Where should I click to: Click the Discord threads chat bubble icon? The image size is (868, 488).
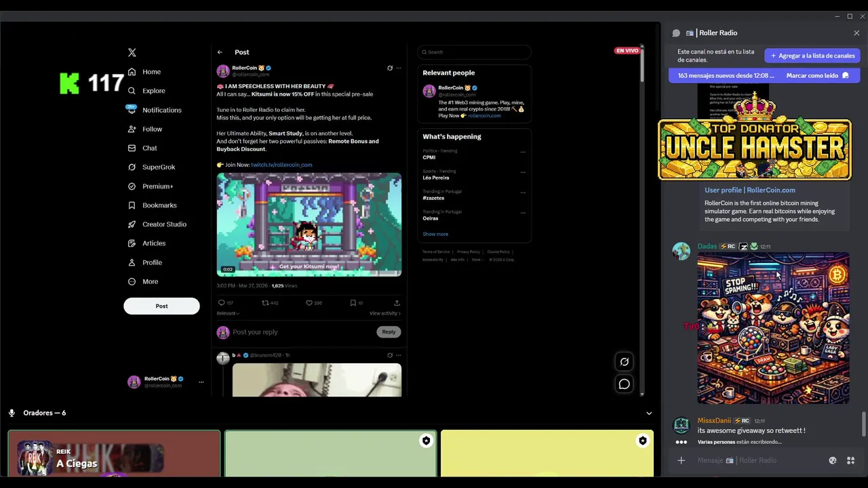point(676,33)
